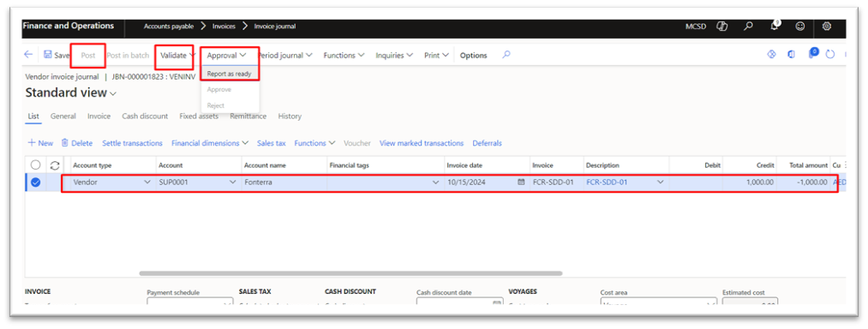Click the smiley feedback icon
Viewport: 868px width, 329px height.
800,26
